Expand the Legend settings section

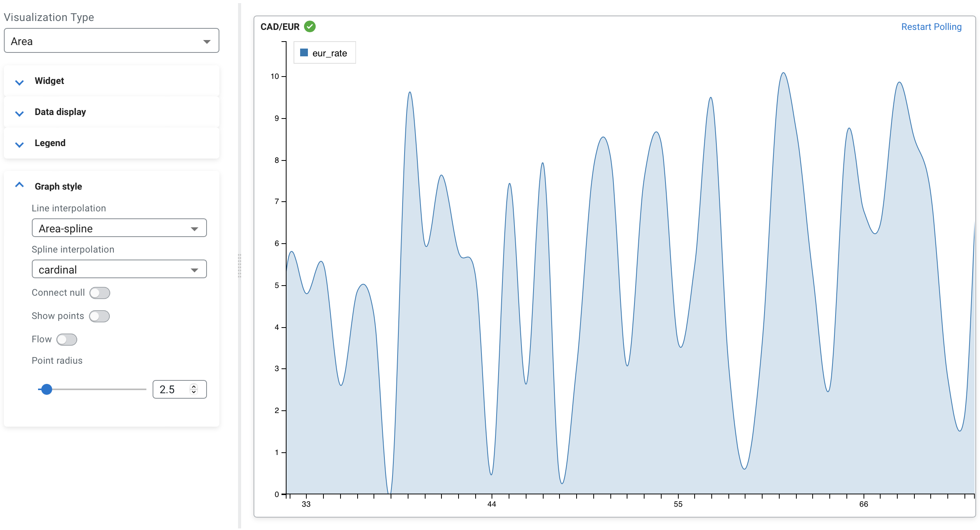(x=50, y=143)
